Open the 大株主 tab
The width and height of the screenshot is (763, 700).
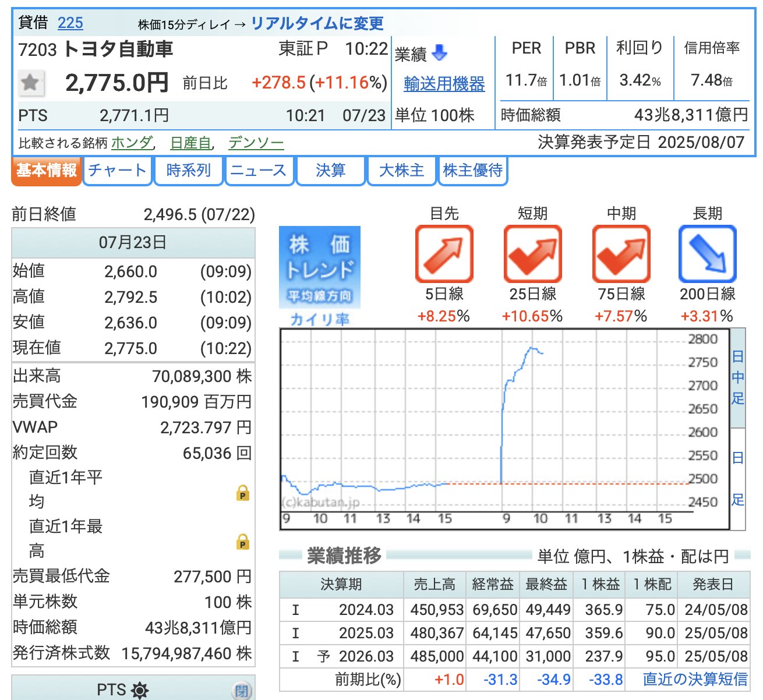[x=401, y=171]
